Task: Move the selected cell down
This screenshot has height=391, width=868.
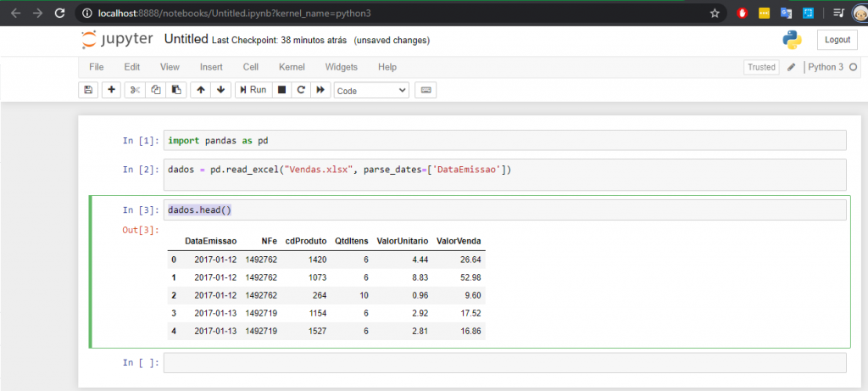Action: pyautogui.click(x=220, y=90)
